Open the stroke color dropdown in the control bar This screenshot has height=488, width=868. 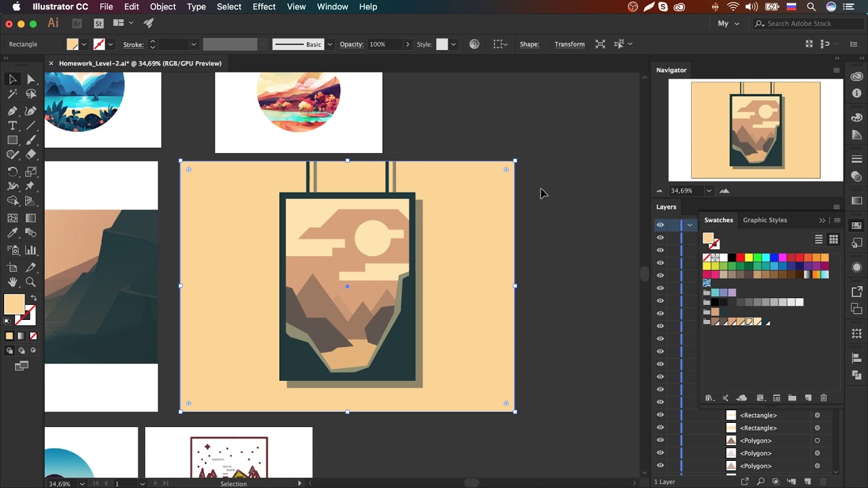click(110, 44)
